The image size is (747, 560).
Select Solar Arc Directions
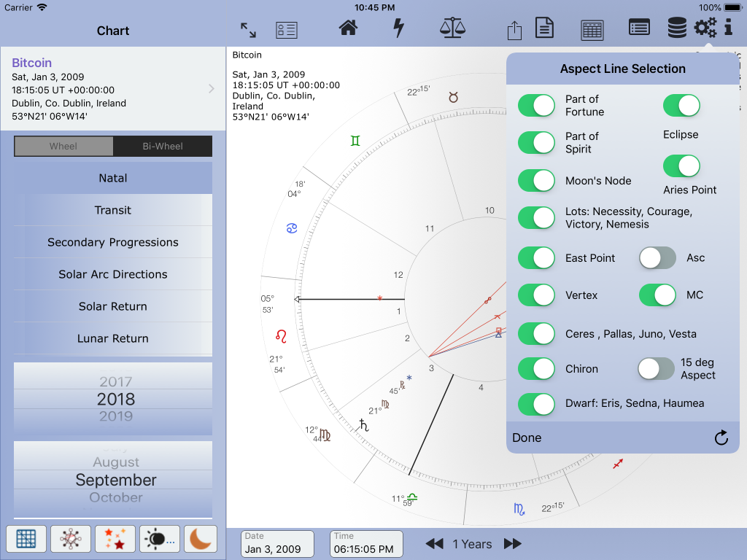[113, 274]
